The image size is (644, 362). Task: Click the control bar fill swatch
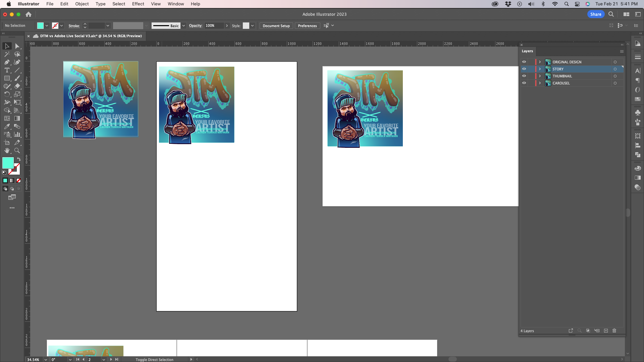point(40,26)
